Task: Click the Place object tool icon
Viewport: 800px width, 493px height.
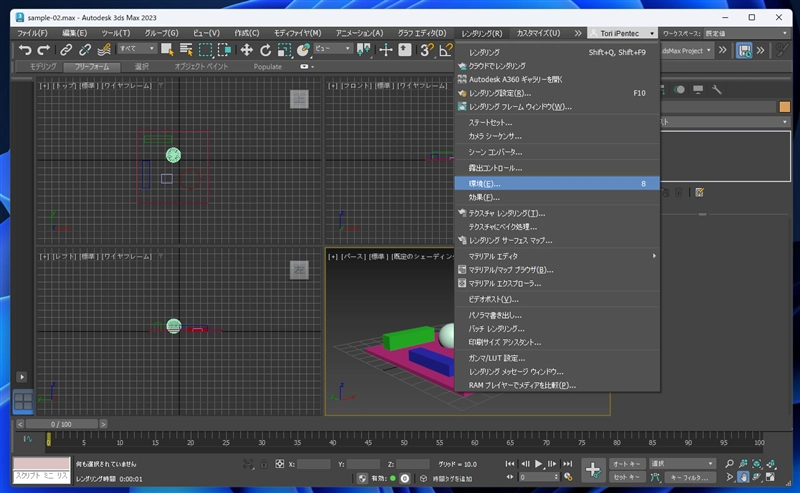Action: 304,50
